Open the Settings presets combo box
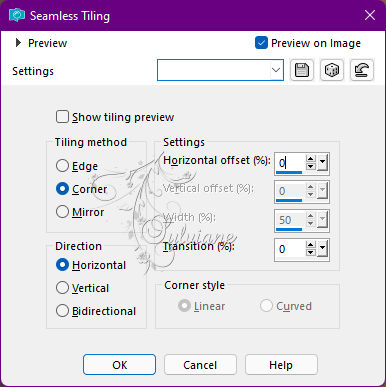Screen dimensions: 386x387 tap(220, 70)
